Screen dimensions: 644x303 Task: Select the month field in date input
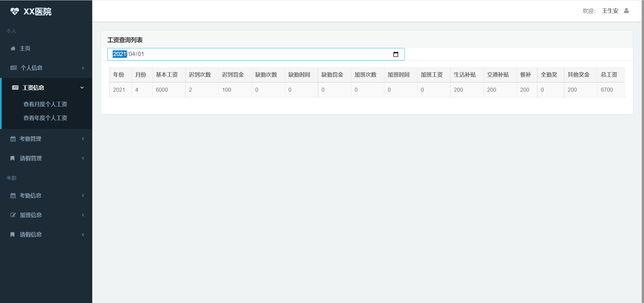[x=132, y=54]
